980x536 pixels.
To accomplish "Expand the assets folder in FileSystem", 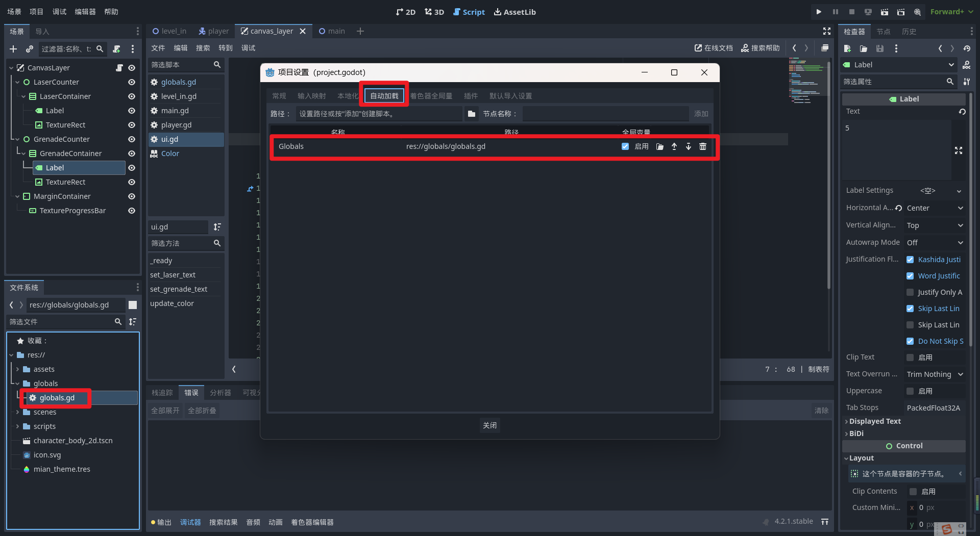I will click(17, 369).
